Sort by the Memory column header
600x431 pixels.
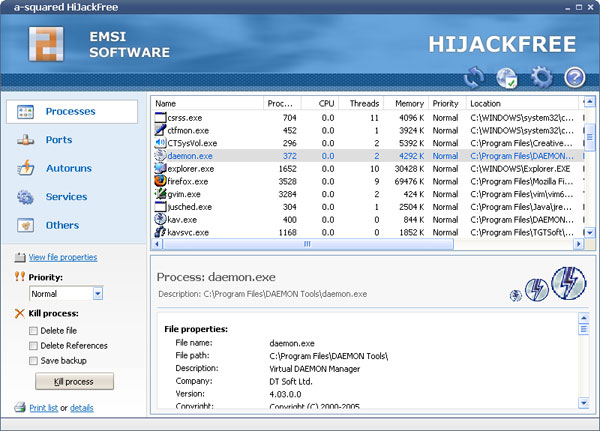click(x=406, y=103)
